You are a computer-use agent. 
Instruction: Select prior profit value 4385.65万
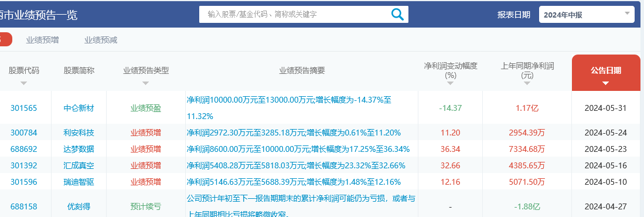(x=527, y=165)
